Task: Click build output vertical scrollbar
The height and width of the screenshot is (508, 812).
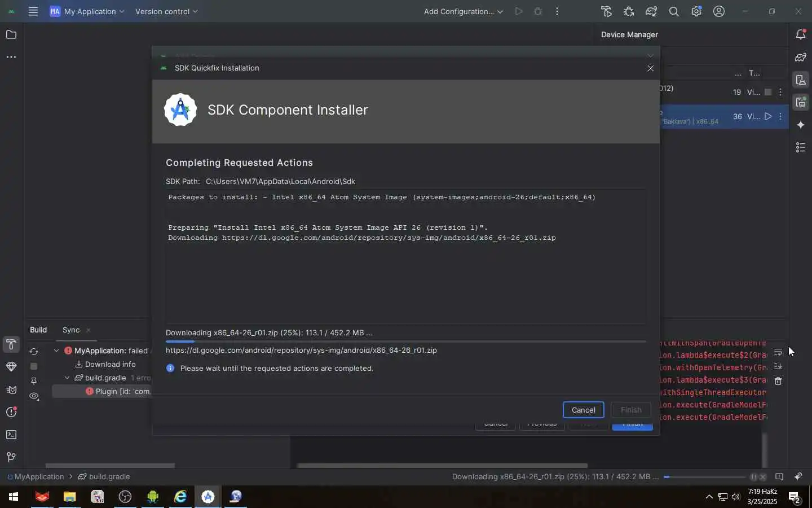Action: (x=765, y=450)
